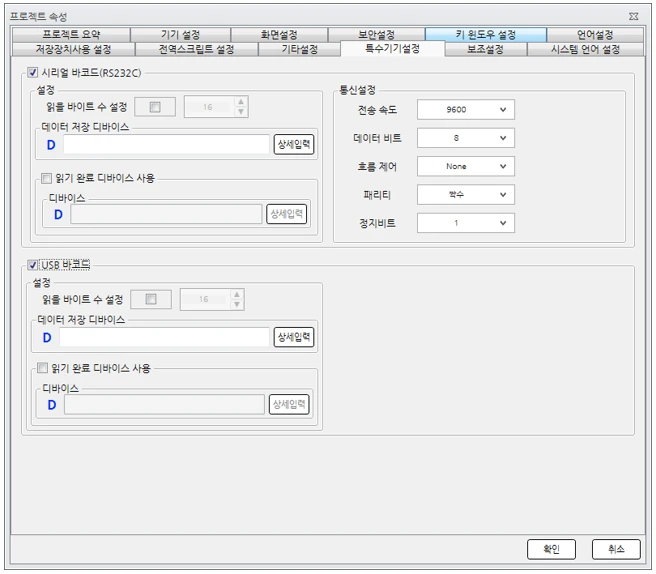Uncheck the 시리얼 바코드(RS232C) checkbox

pyautogui.click(x=33, y=73)
